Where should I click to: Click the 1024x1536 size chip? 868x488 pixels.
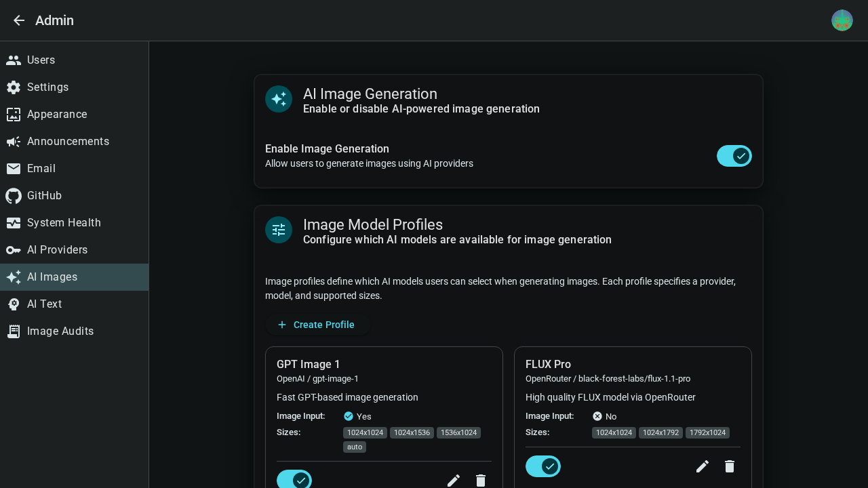[412, 432]
